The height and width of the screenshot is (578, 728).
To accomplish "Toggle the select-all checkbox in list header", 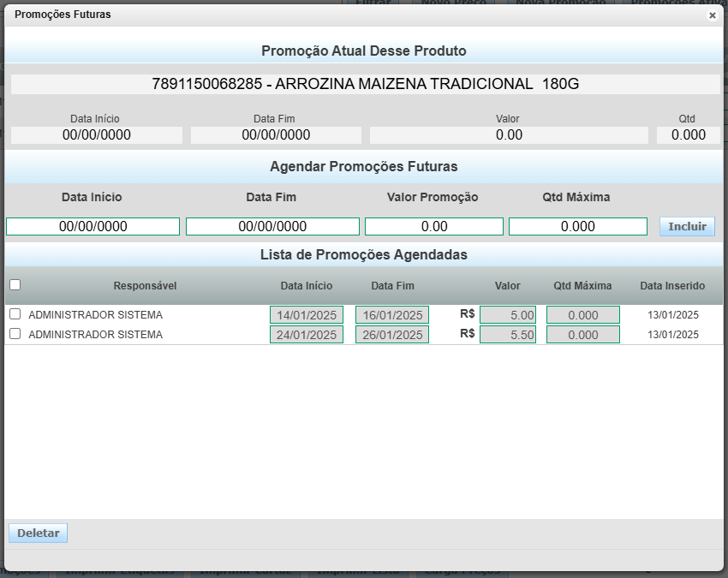I will click(x=15, y=285).
